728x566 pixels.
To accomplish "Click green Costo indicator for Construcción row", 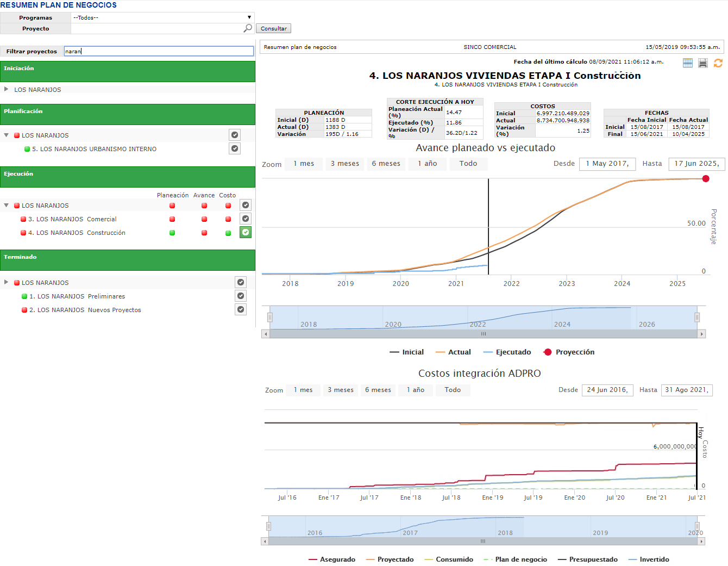I will [228, 233].
